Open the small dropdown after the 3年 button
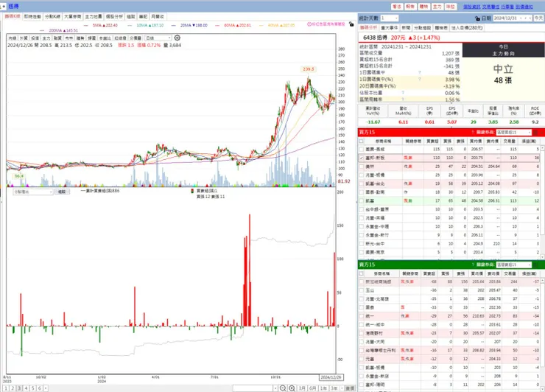Viewport: 545px width, 392px height. (x=342, y=388)
